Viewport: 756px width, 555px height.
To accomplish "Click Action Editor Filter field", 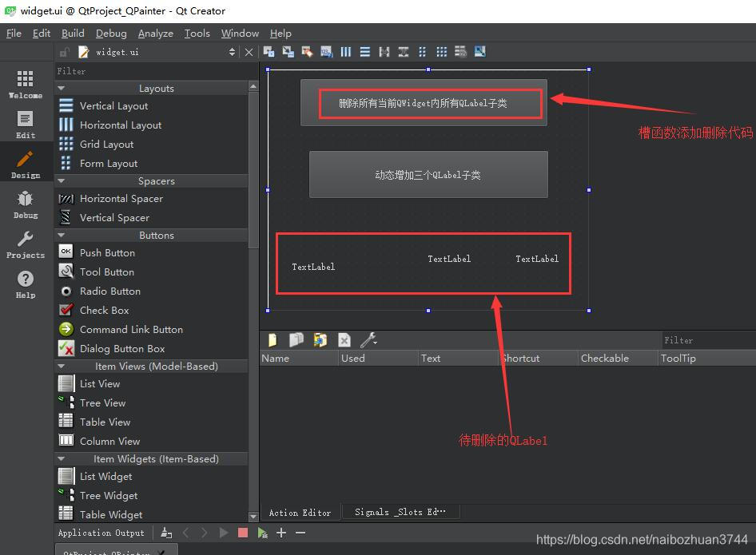I will pos(709,340).
